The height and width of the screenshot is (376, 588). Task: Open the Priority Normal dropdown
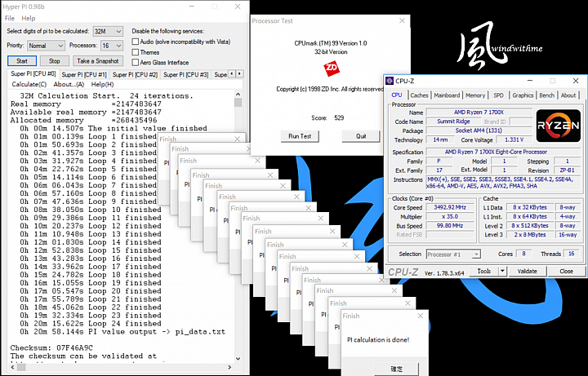click(46, 46)
